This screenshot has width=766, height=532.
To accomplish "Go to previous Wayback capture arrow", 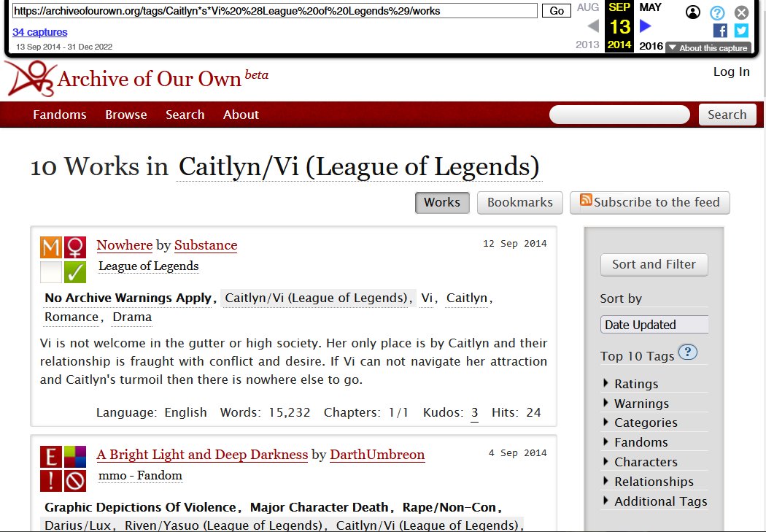I will pos(593,26).
